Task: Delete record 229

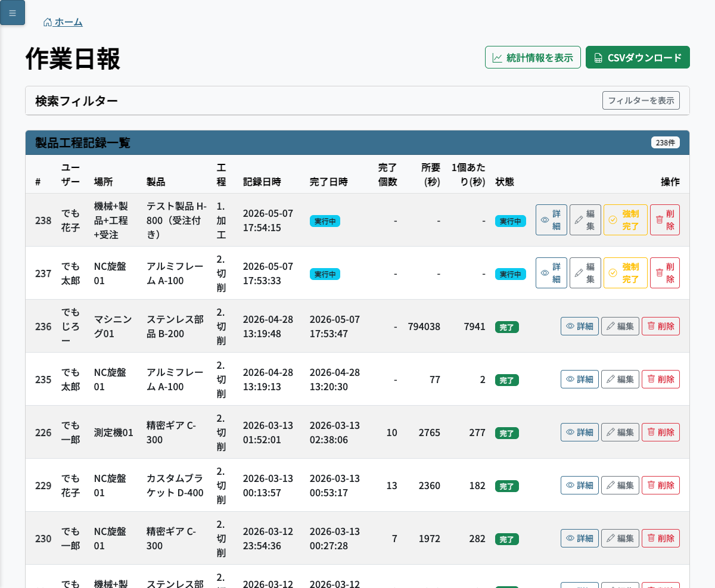Action: pos(661,485)
